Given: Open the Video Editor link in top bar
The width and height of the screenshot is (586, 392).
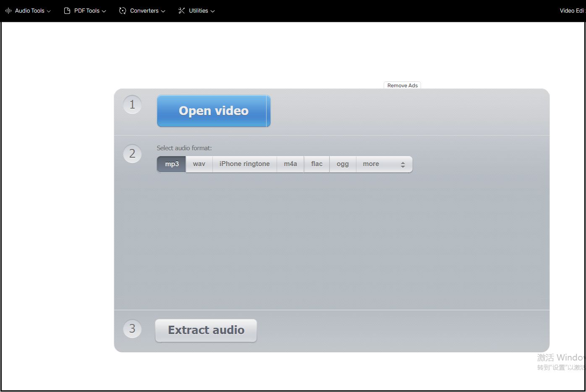Looking at the screenshot, I should click(x=572, y=10).
